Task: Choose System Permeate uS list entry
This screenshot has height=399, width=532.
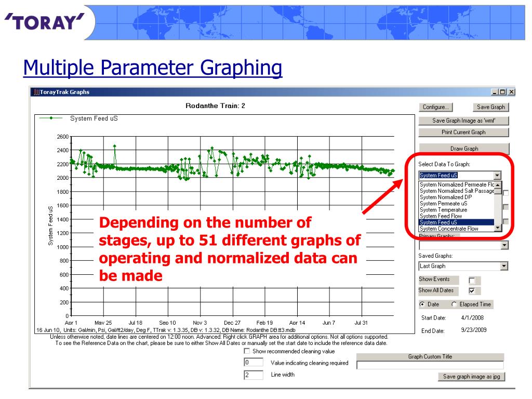Action: (457, 204)
